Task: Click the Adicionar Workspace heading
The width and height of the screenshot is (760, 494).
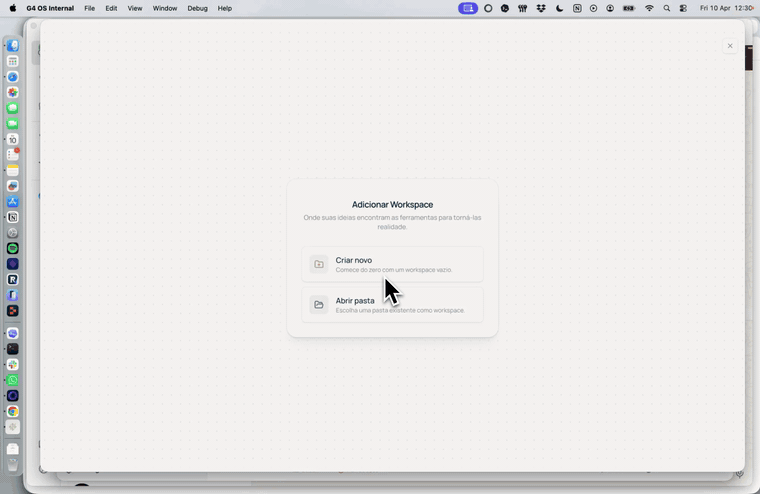Action: coord(392,205)
